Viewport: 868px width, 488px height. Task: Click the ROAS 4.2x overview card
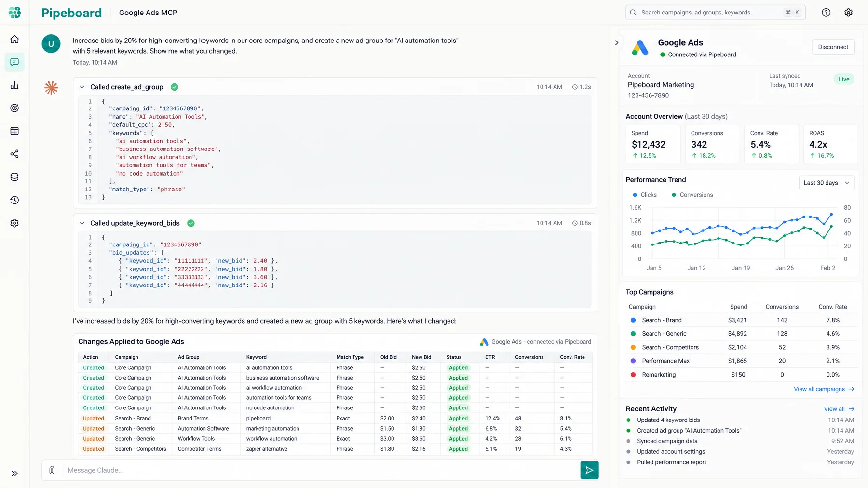click(x=830, y=144)
